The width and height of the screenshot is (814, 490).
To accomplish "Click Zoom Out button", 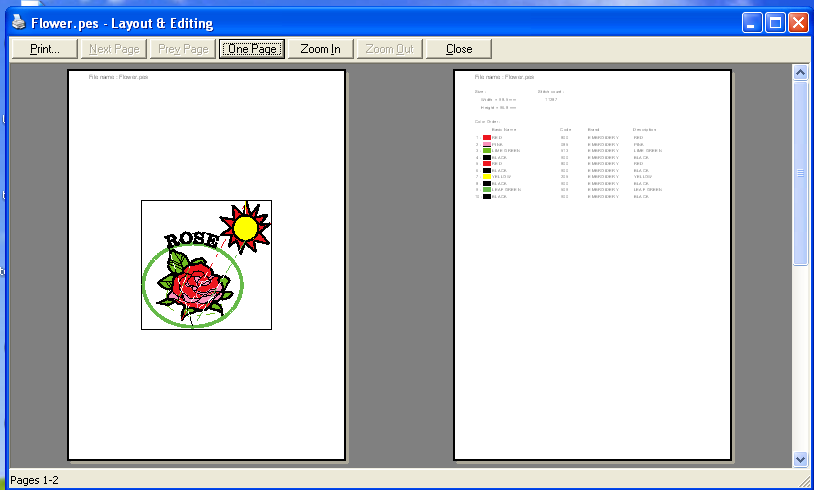I will pyautogui.click(x=389, y=49).
